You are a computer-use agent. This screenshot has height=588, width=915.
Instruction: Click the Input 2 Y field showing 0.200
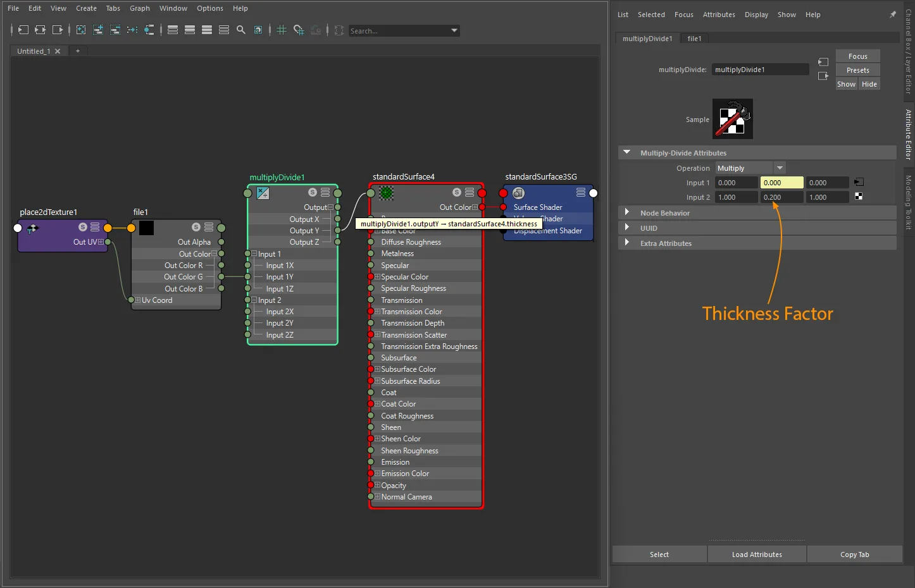781,197
